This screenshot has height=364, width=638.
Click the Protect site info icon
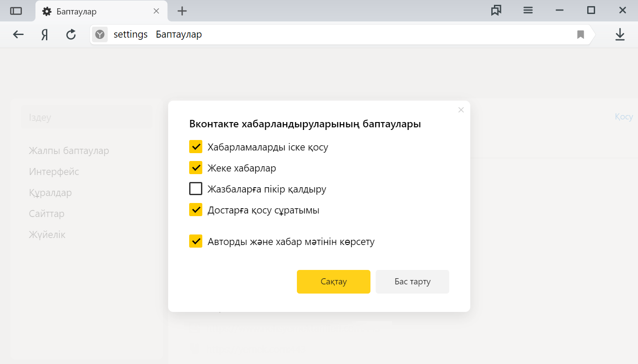[x=100, y=35]
